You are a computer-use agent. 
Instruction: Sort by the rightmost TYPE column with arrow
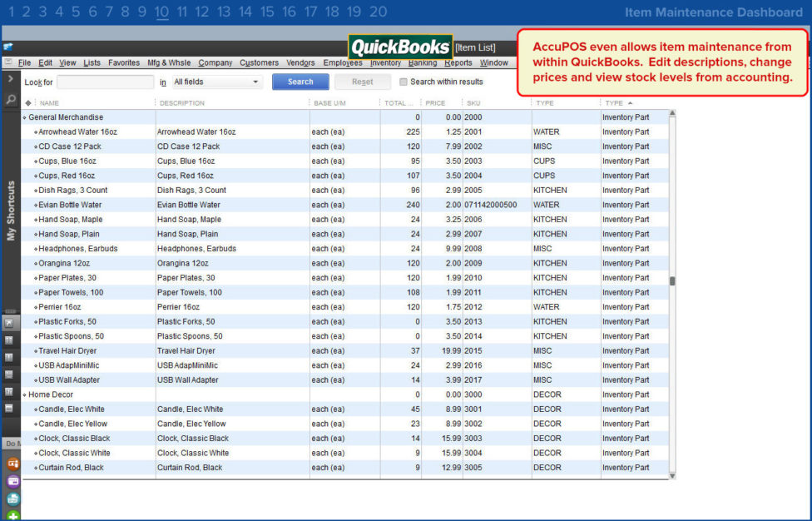(x=619, y=103)
